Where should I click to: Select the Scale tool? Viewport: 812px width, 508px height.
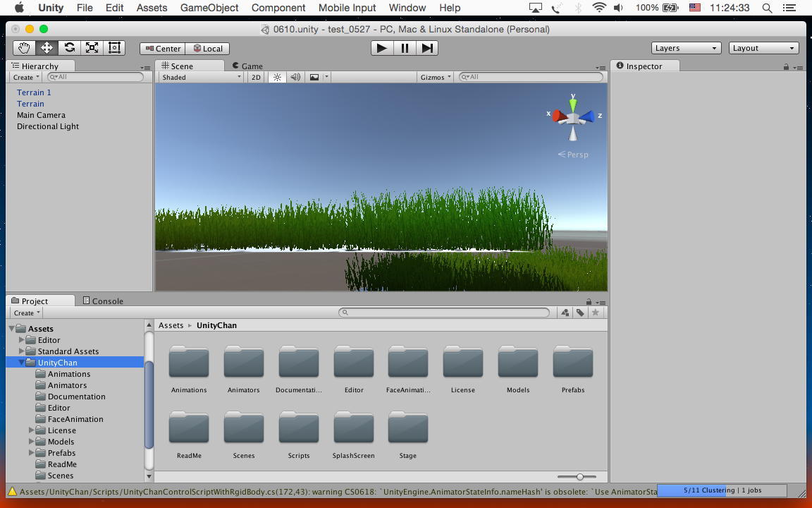pos(92,48)
